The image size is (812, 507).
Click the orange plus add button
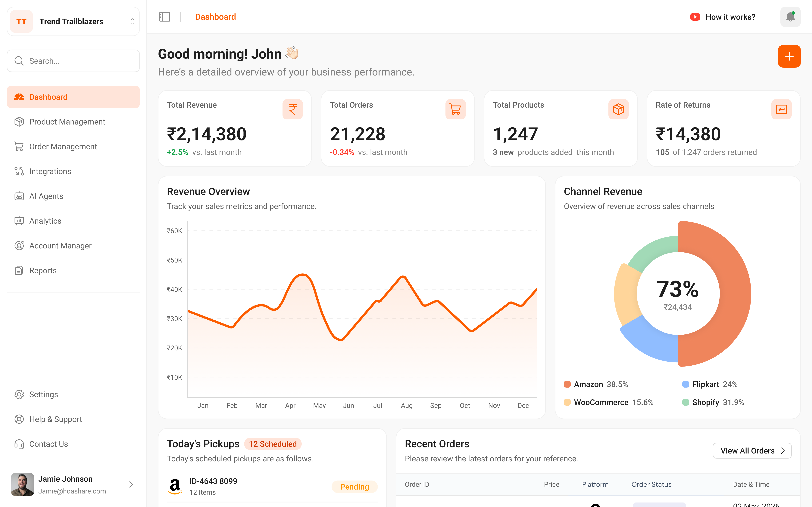click(x=789, y=56)
